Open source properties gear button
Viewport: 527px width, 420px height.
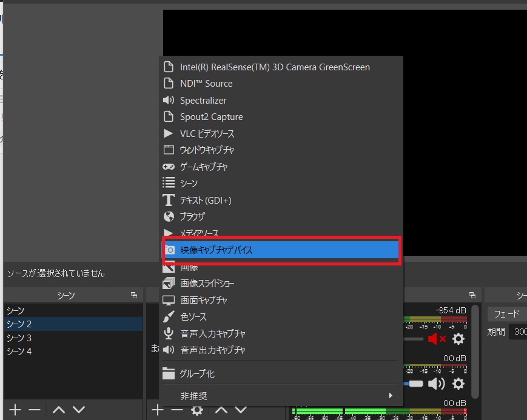(x=197, y=410)
